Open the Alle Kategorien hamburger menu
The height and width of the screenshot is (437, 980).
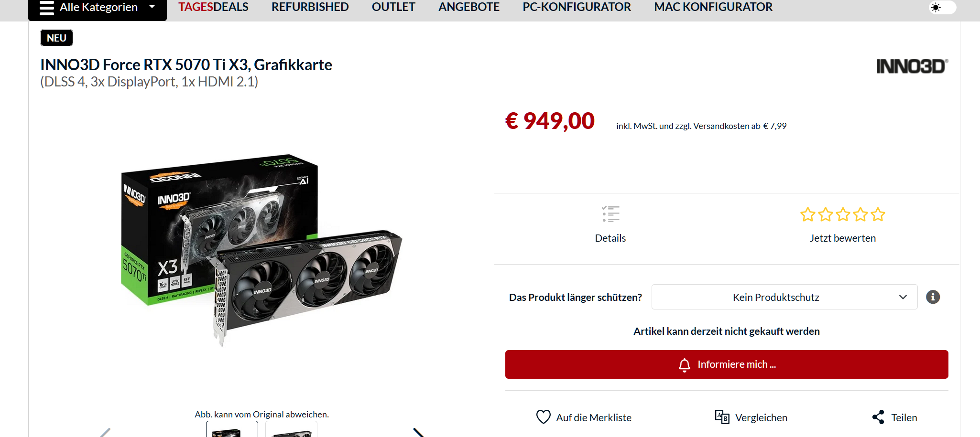pyautogui.click(x=47, y=8)
